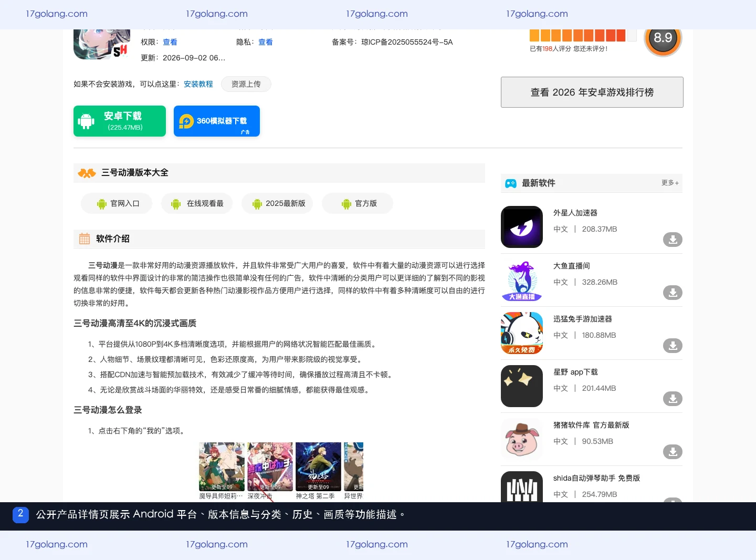
Task: Click the 360 logo icon on emulator button
Action: (186, 121)
